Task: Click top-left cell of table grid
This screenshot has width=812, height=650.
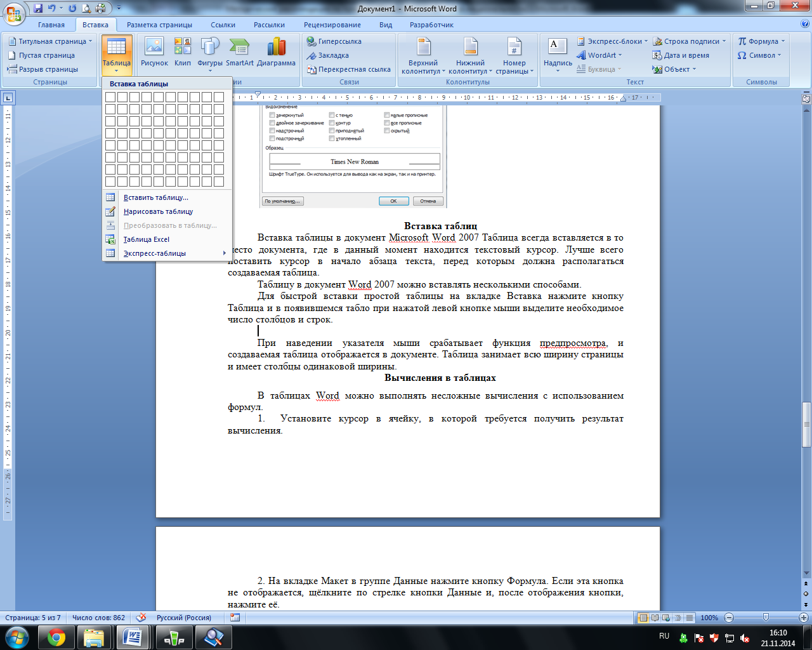Action: coord(110,97)
